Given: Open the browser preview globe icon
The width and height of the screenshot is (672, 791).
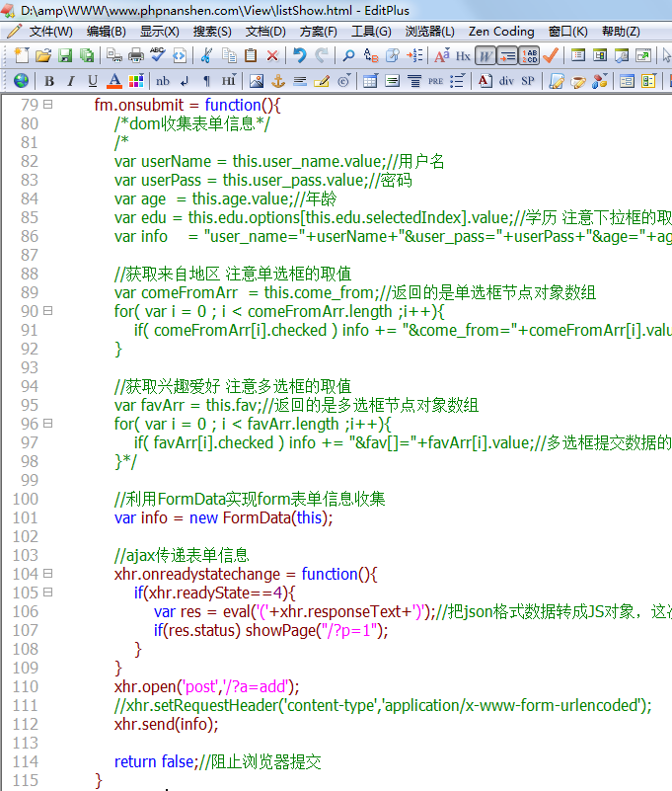Looking at the screenshot, I should pos(21,81).
